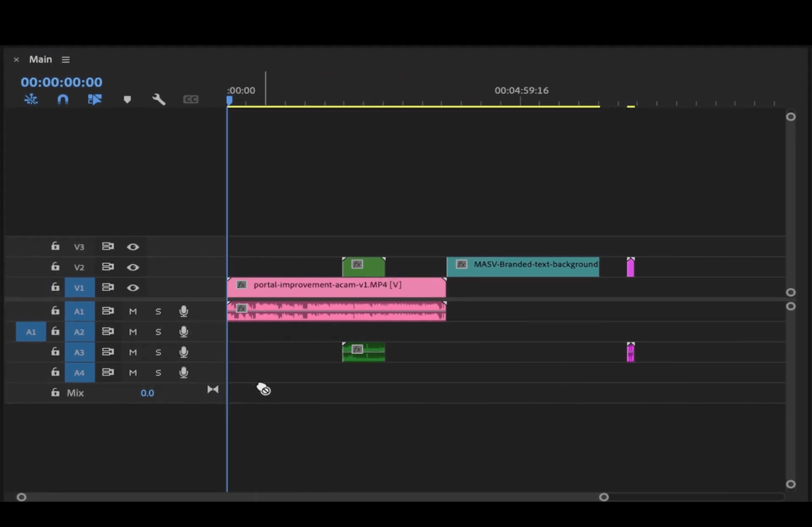Toggle lock on track A2
Screen dimensions: 812x527
click(x=55, y=331)
